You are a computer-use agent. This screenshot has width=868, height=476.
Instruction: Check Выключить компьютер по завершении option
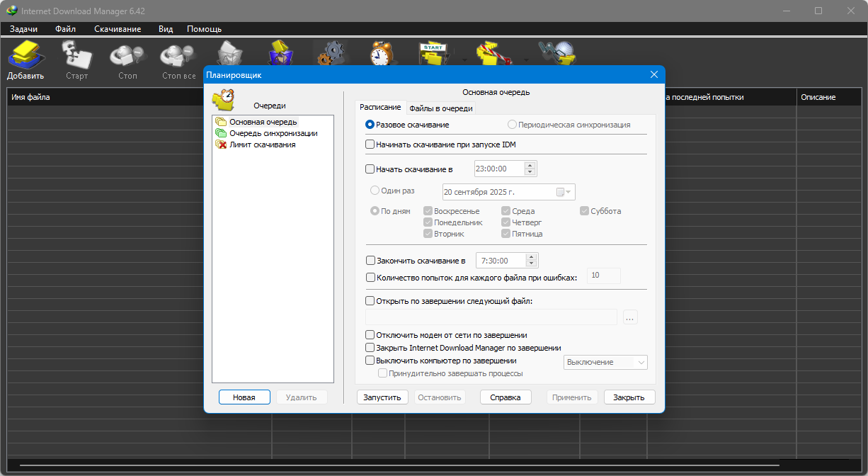(x=370, y=361)
